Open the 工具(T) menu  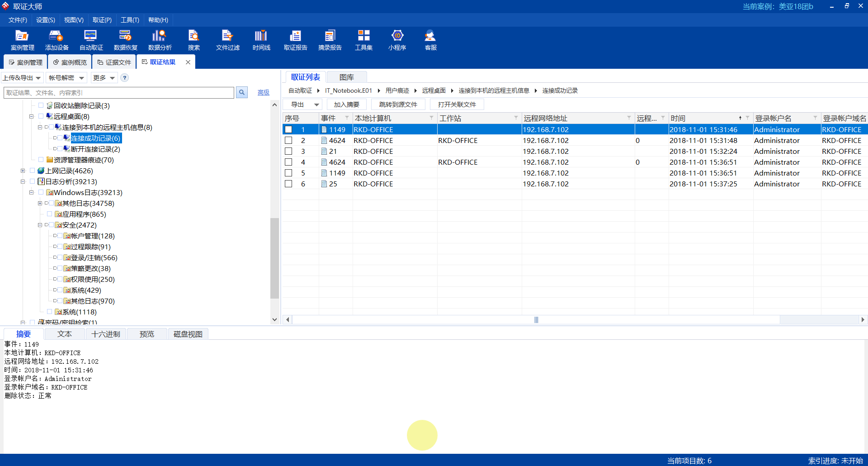(130, 20)
